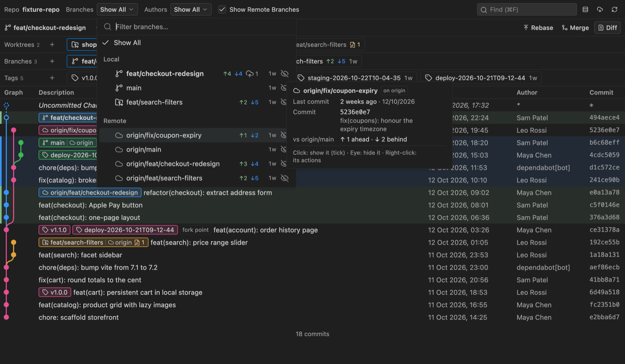Viewport: 625px width, 364px height.
Task: Open the Branches Show All dropdown
Action: (x=117, y=9)
